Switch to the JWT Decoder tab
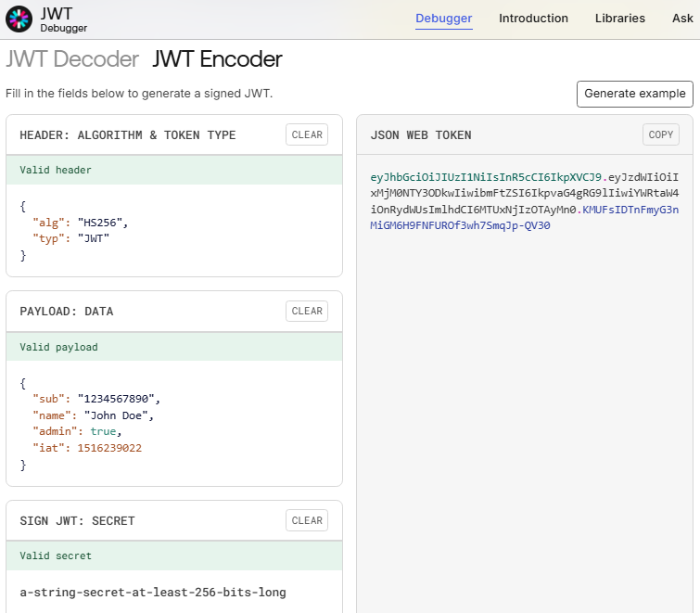 (x=72, y=59)
